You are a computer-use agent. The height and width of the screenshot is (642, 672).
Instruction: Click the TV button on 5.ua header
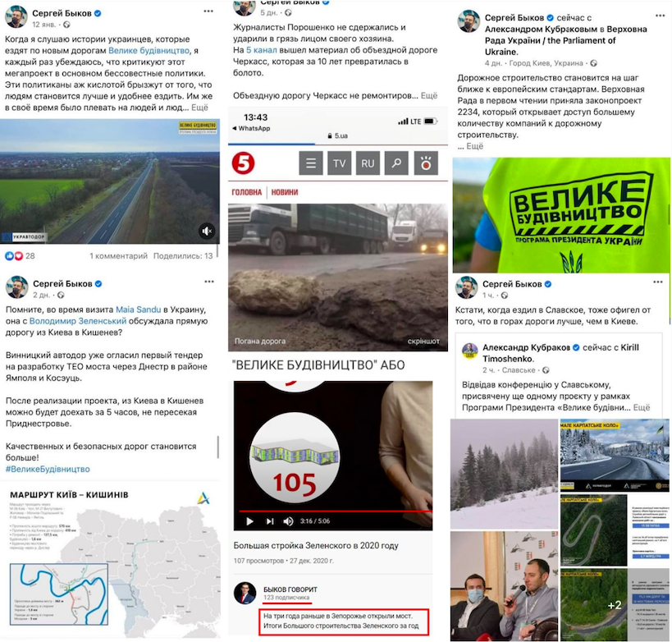(x=340, y=163)
